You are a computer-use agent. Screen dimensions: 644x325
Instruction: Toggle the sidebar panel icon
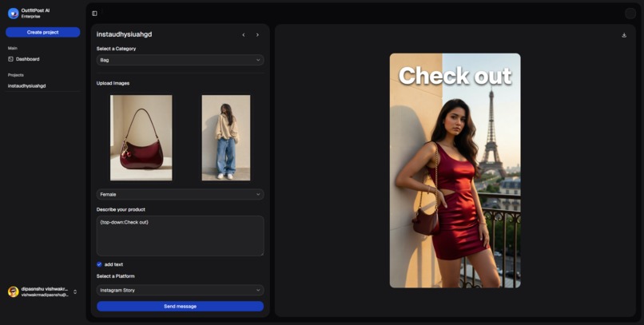click(x=94, y=14)
